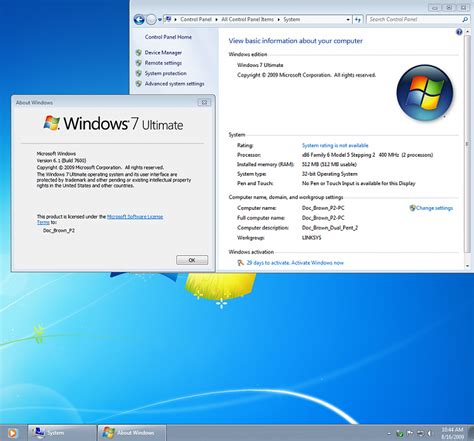Click the 512 MB installed memory value
474x441 pixels.
pos(329,164)
